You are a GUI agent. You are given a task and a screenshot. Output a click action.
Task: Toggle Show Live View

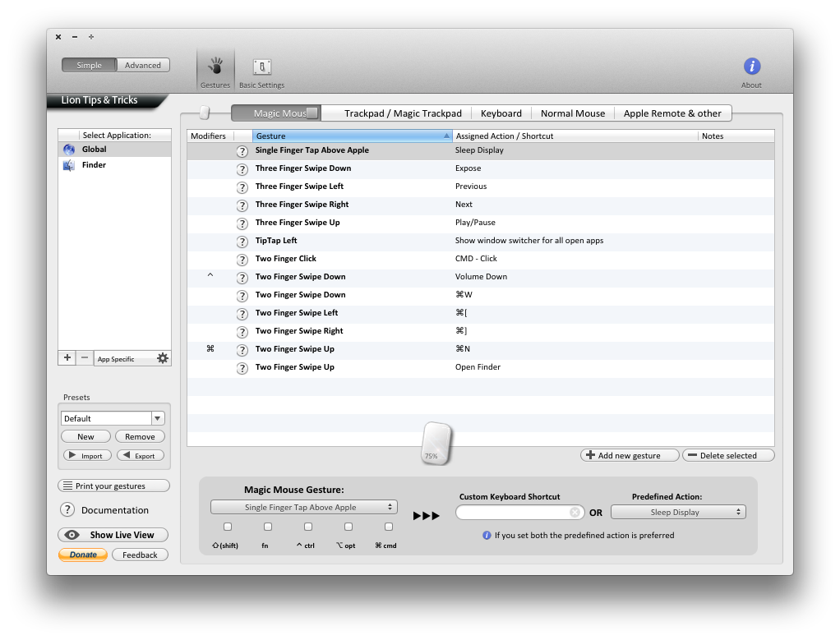[x=113, y=535]
